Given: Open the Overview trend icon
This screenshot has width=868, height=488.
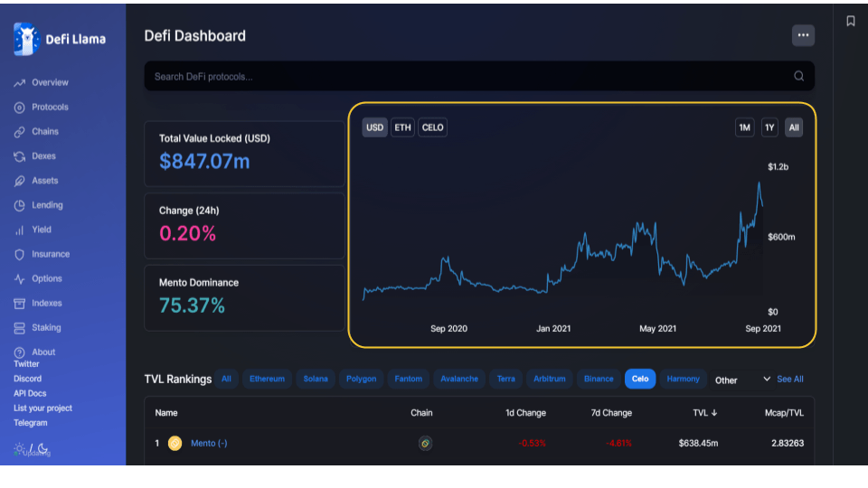Looking at the screenshot, I should (19, 83).
